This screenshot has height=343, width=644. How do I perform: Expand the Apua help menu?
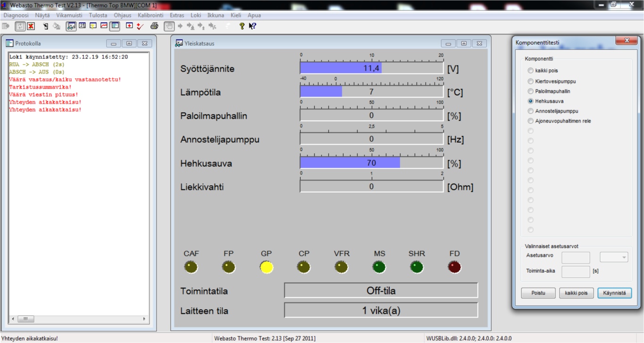pos(254,15)
